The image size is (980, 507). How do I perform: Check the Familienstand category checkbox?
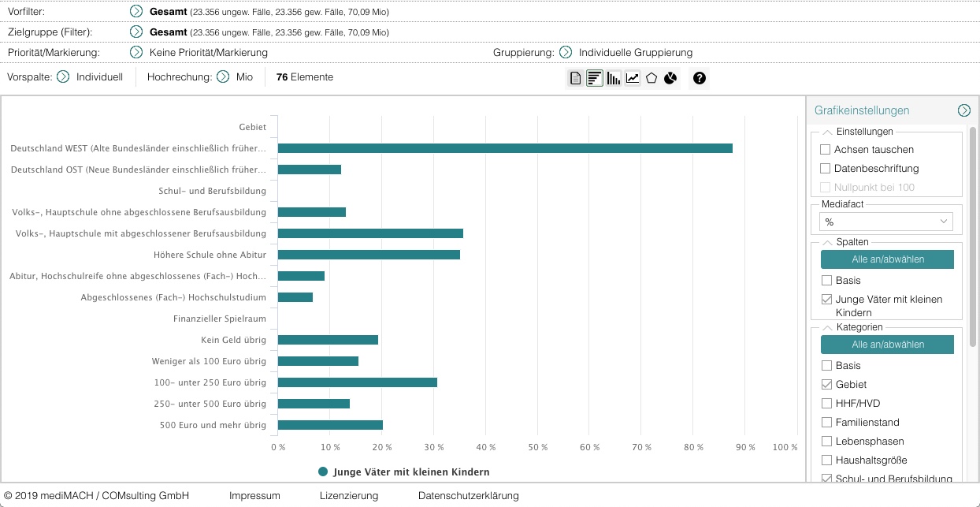pos(826,422)
